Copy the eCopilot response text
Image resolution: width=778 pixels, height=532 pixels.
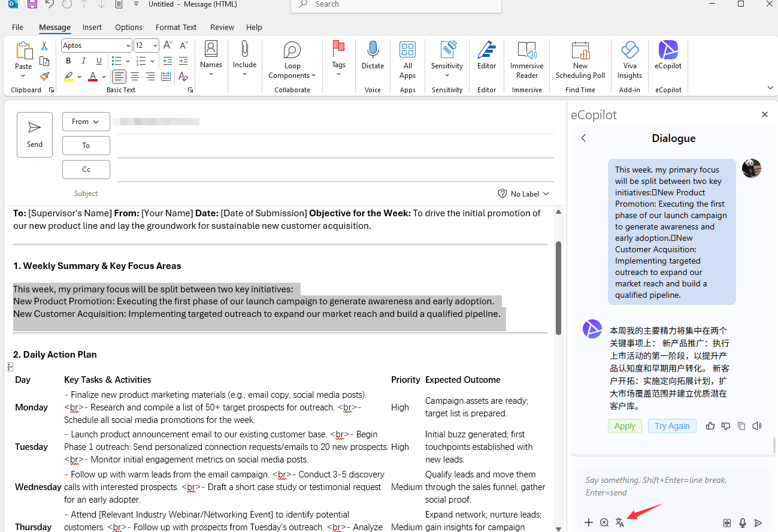(x=741, y=426)
